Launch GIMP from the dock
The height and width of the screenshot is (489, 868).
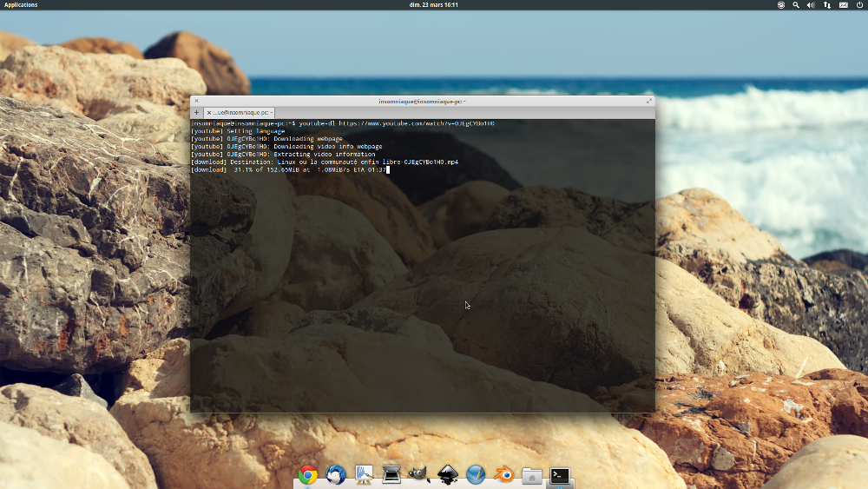[x=419, y=474]
